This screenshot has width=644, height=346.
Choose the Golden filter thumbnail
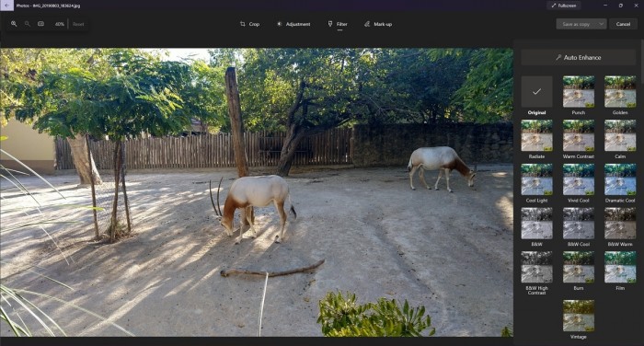(x=620, y=92)
